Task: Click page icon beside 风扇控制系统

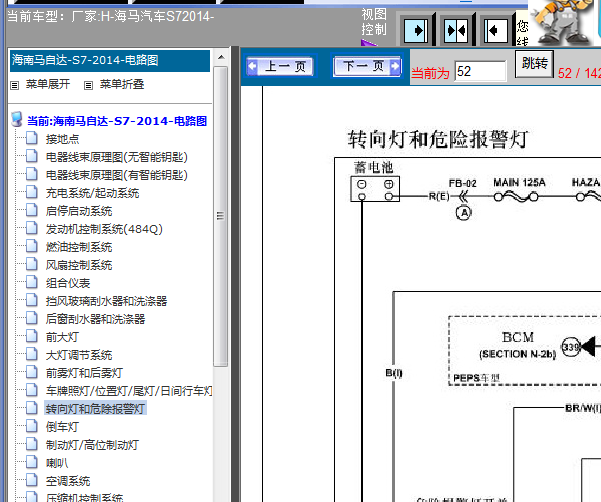Action: 32,264
